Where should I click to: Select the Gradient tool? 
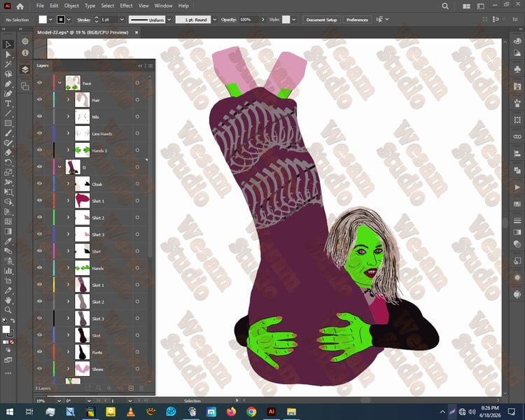(8, 231)
